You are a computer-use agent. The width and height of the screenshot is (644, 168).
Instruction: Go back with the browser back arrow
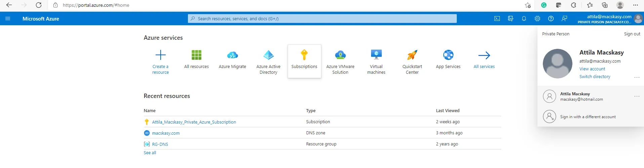coord(9,5)
